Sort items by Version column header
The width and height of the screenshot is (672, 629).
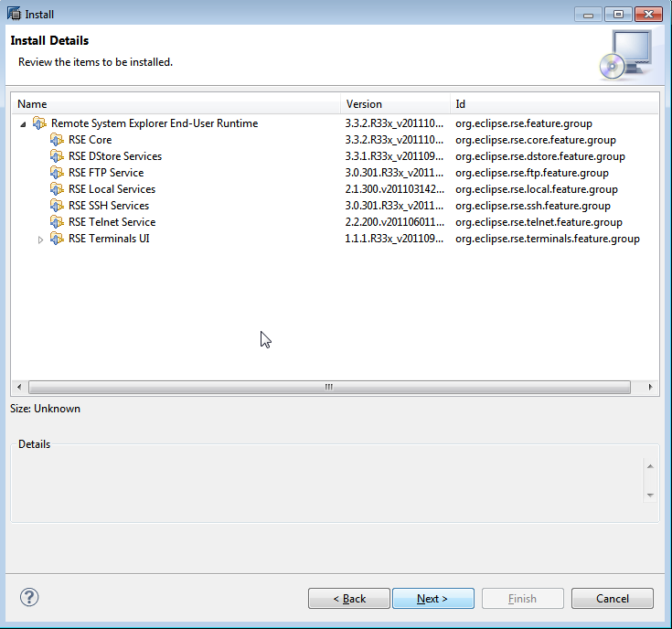coord(395,104)
